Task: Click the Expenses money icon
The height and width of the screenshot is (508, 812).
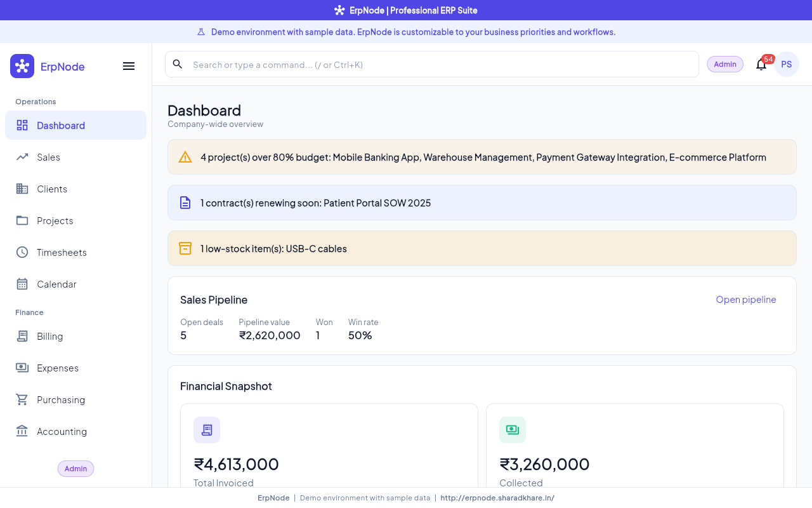Action: [22, 368]
